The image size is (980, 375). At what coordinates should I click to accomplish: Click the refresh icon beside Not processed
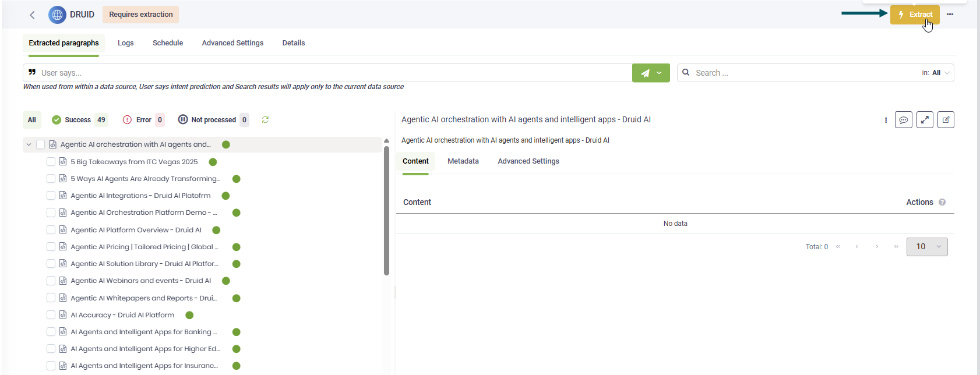tap(265, 120)
